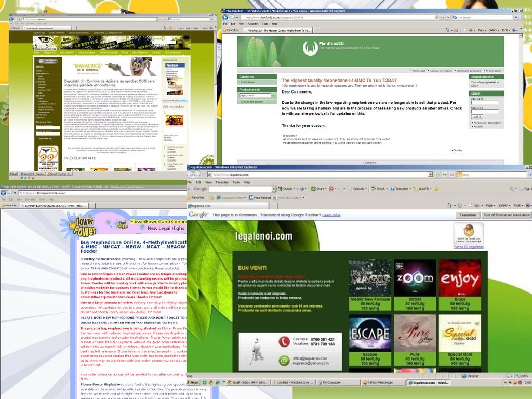
Task: Click the Refresh icon in the Plantfood2U address bar
Action: coord(443,17)
